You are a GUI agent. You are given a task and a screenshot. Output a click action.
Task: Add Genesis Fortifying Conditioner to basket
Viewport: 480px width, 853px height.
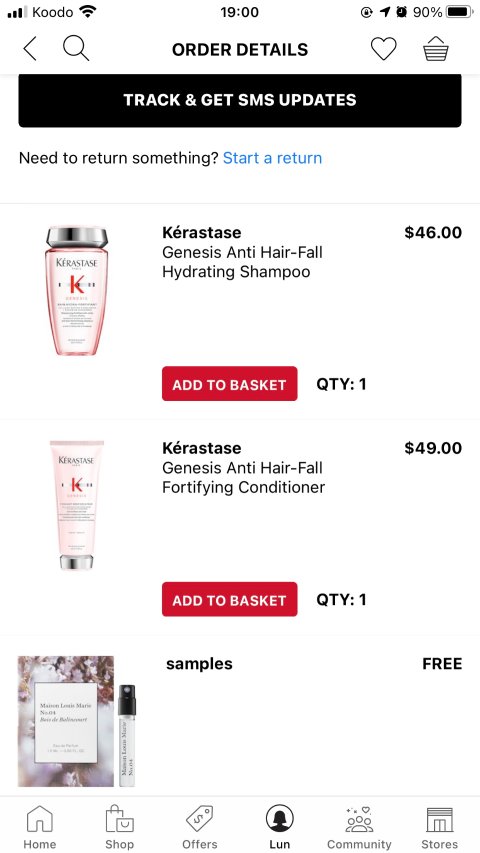click(230, 599)
